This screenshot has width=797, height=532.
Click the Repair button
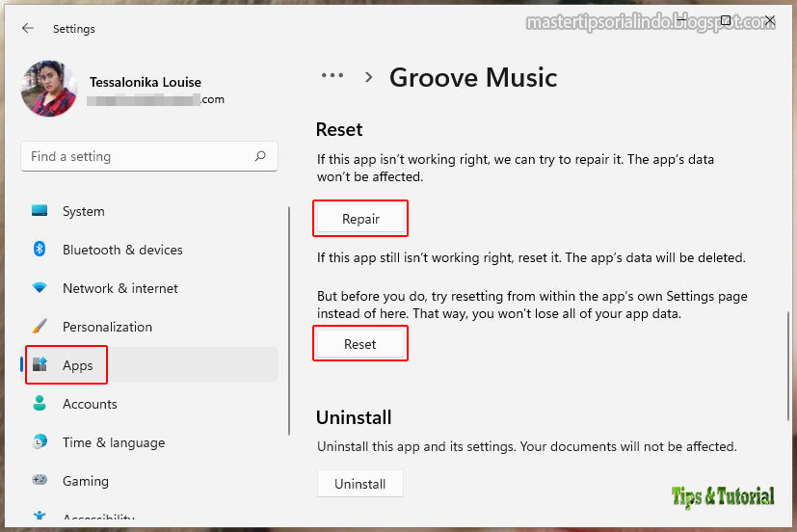360,219
